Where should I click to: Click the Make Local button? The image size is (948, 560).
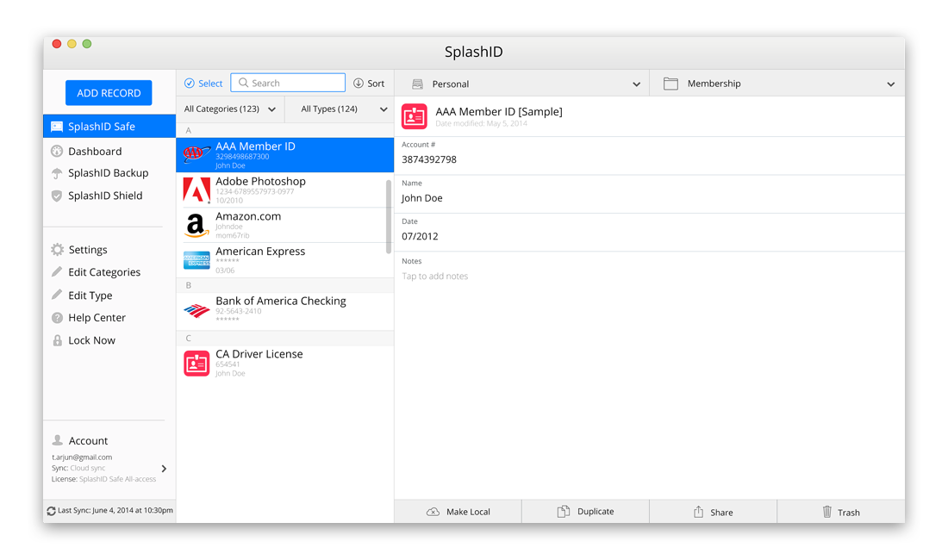[458, 511]
